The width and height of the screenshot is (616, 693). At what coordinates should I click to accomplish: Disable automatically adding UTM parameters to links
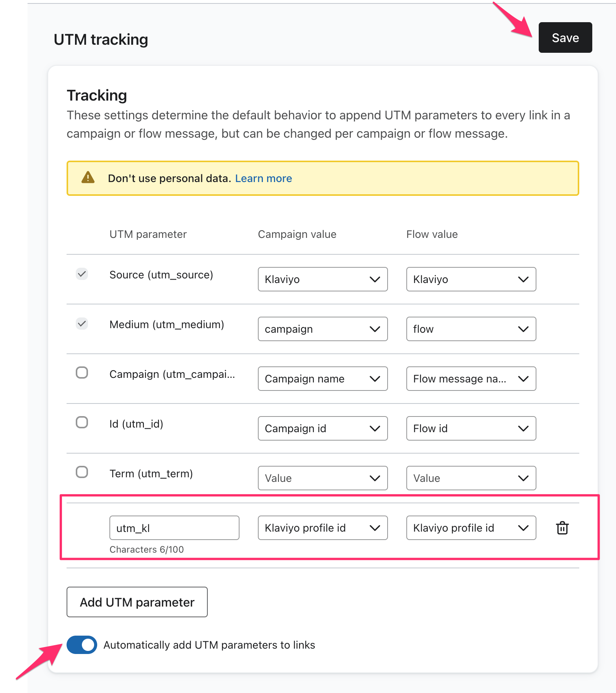81,645
